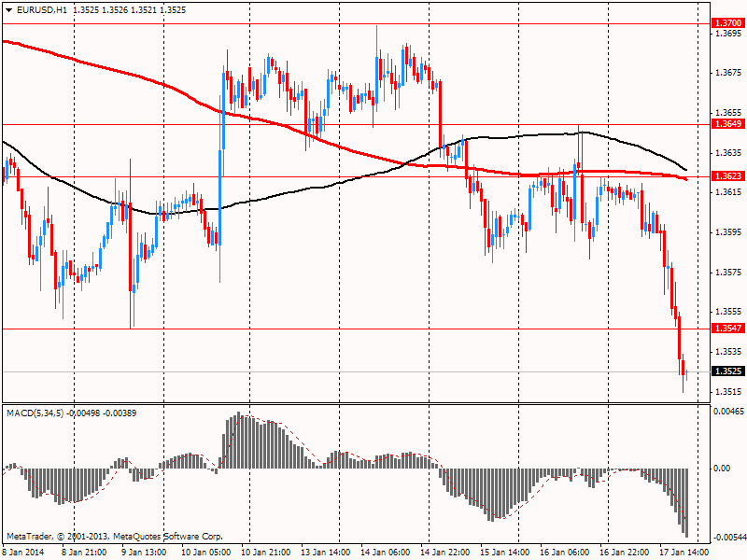The height and width of the screenshot is (560, 747).
Task: Click the 16 Jan 06:00 time label
Action: coord(565,552)
